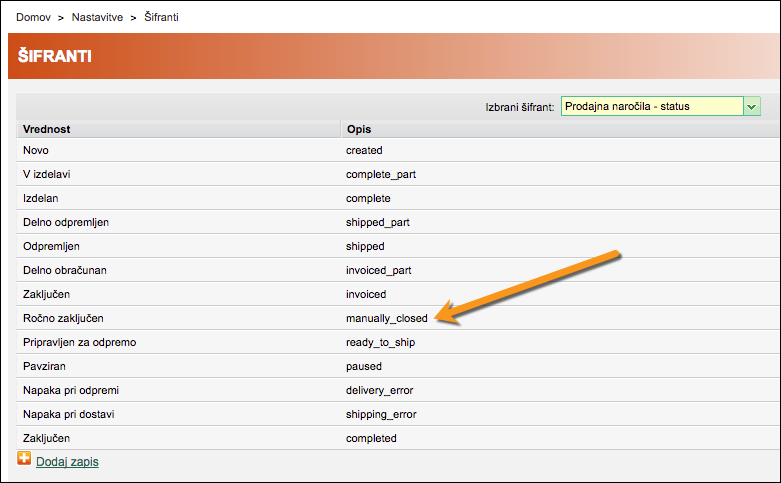Select the Pavziran row value
781x483 pixels.
coord(44,366)
